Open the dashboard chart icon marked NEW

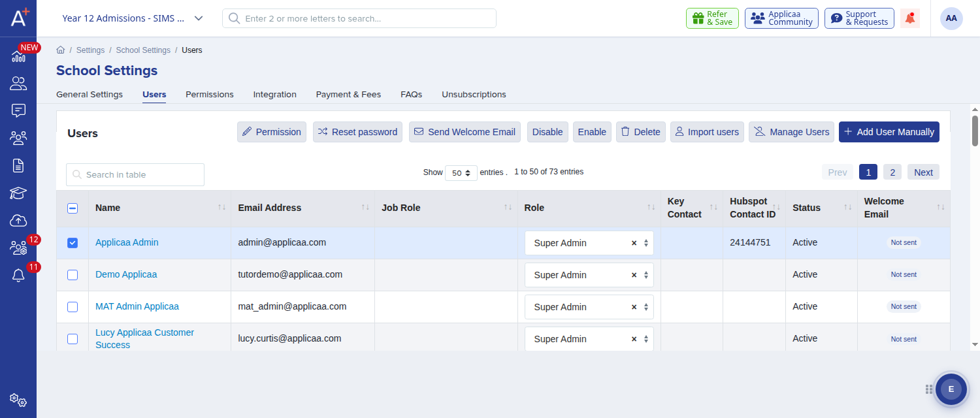click(18, 56)
